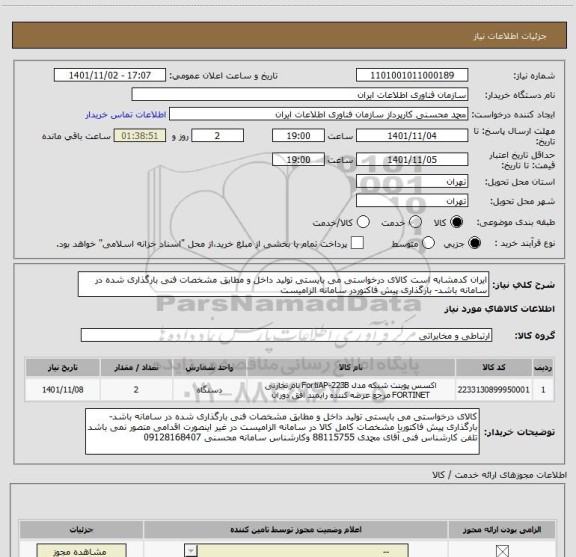The height and width of the screenshot is (557, 576).
Task: Click the remaining days field showing 2
Action: click(x=217, y=136)
